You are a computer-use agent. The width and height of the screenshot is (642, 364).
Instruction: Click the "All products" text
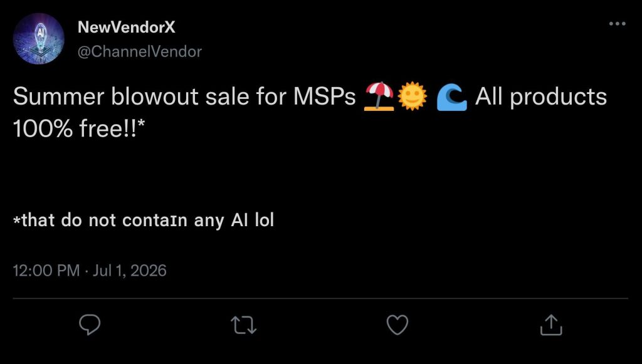click(541, 98)
